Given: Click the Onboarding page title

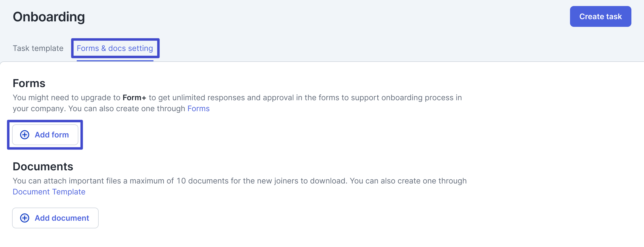Looking at the screenshot, I should point(49,17).
